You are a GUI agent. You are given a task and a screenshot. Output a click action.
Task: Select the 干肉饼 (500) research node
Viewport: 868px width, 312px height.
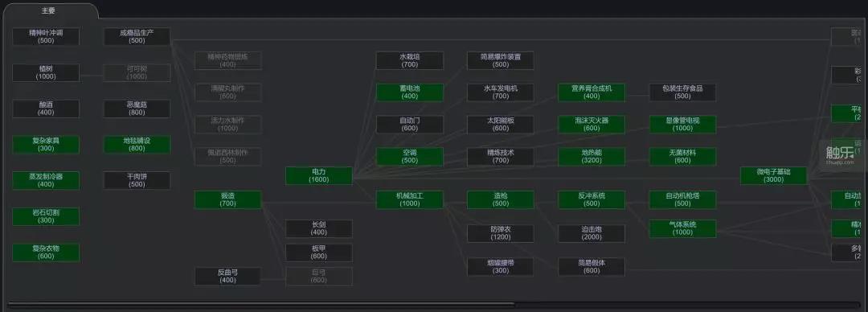(x=137, y=180)
